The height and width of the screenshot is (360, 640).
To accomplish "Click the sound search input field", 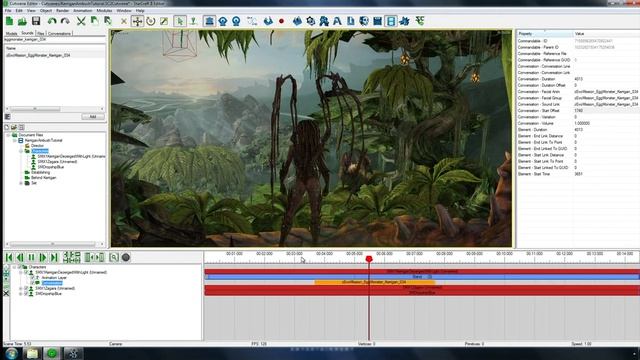I will pyautogui.click(x=55, y=40).
